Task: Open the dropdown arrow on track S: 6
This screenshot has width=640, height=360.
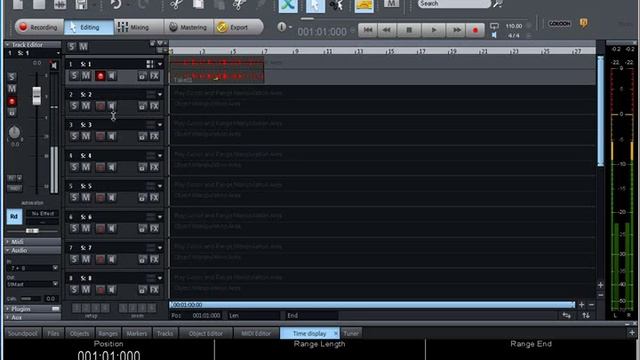Action: tap(160, 217)
